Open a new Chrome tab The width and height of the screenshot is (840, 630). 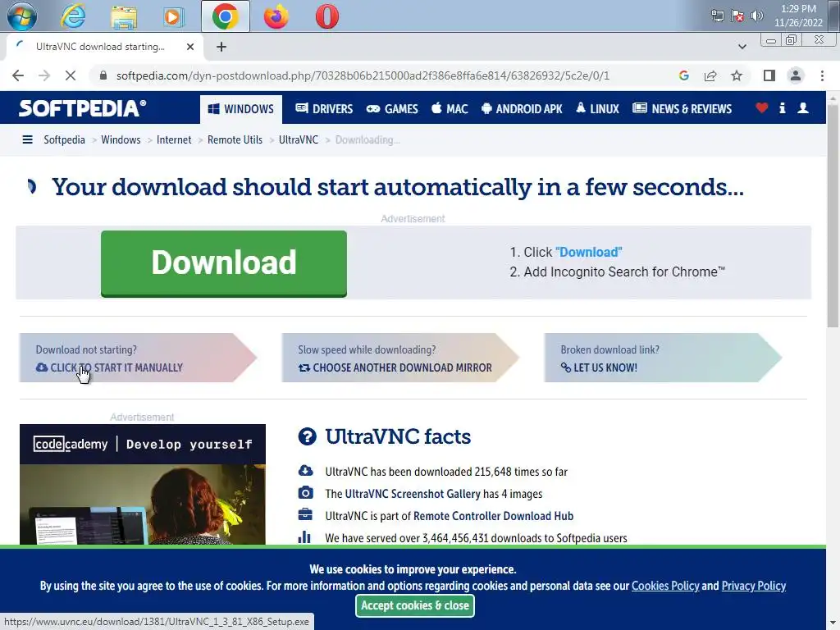[221, 47]
